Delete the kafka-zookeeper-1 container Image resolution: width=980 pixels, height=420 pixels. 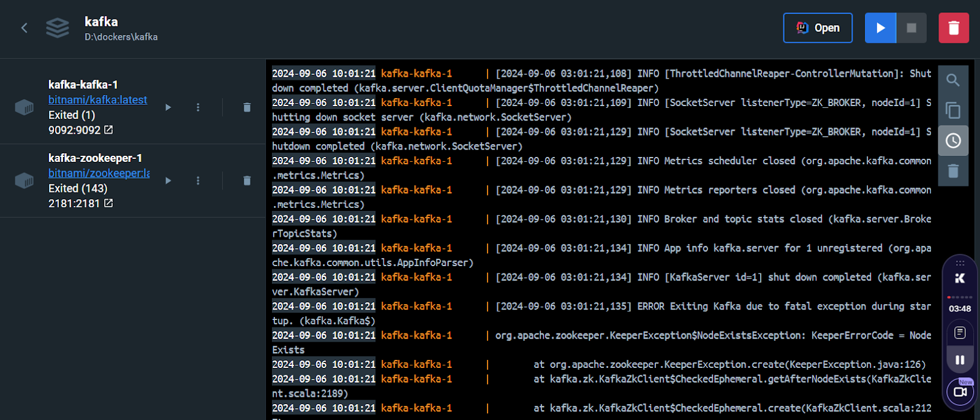click(247, 181)
